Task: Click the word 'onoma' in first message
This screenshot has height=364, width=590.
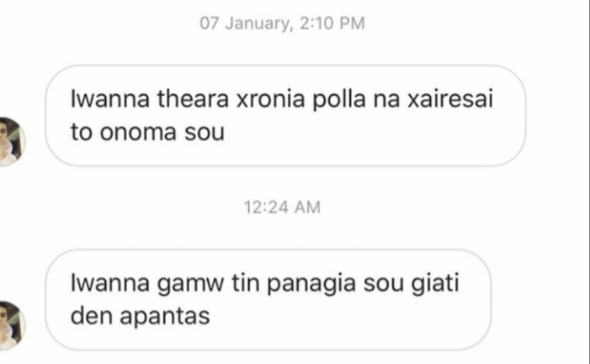Action: pyautogui.click(x=138, y=132)
